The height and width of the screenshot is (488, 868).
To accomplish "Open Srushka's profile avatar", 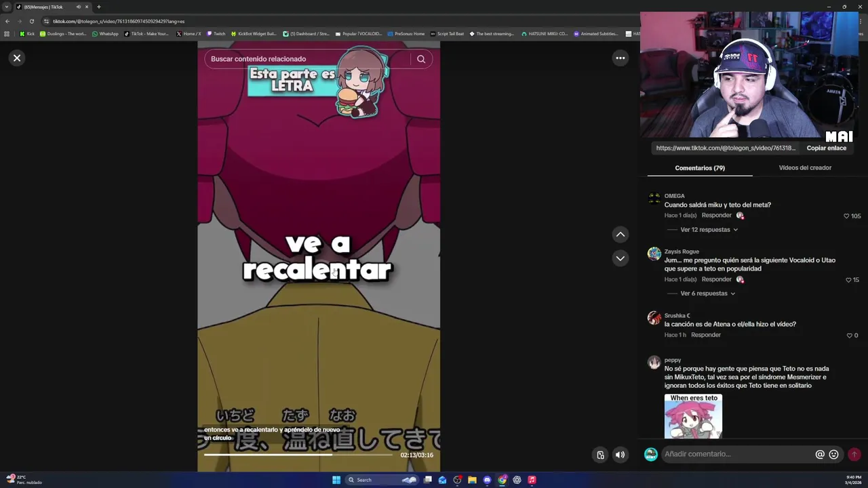I will pyautogui.click(x=654, y=318).
